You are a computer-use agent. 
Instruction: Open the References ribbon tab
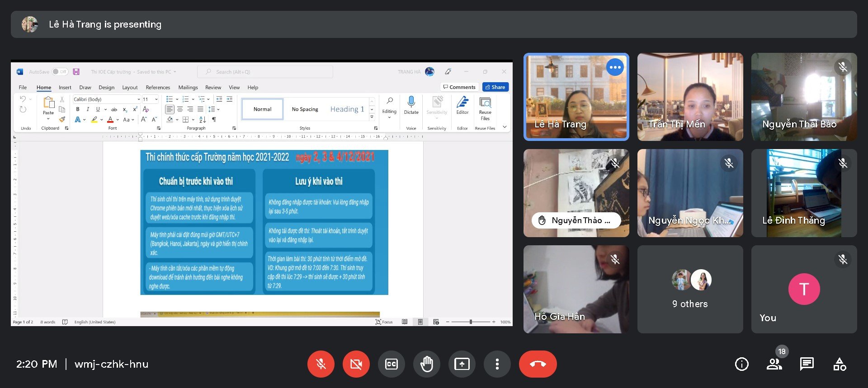158,88
